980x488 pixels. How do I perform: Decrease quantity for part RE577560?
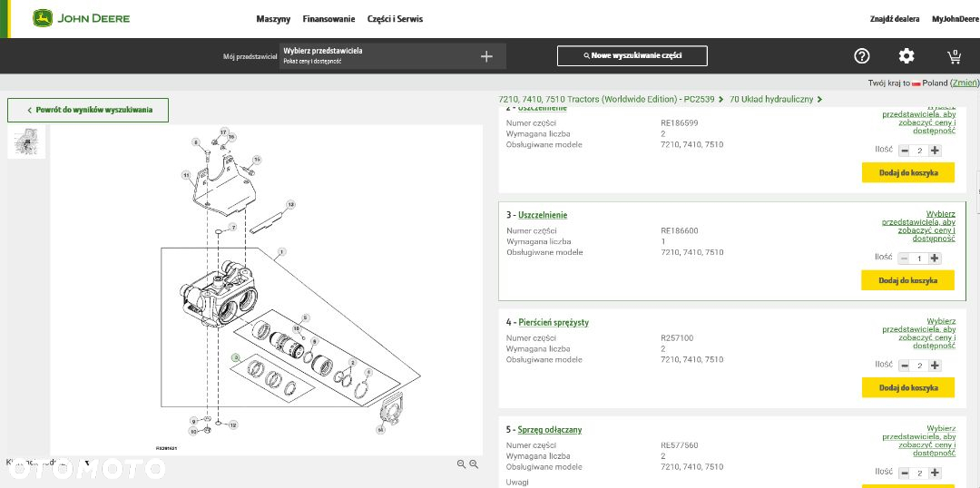[905, 473]
